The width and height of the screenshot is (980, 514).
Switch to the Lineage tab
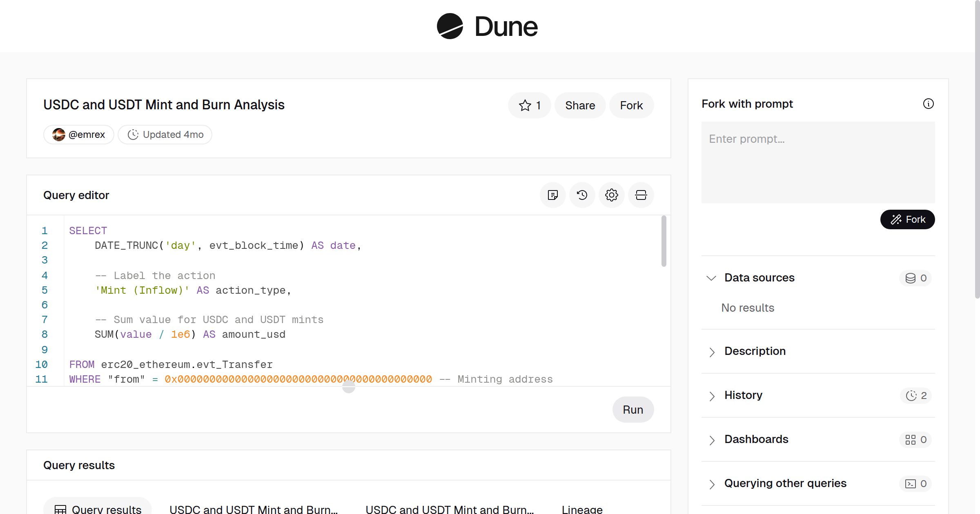tap(581, 509)
